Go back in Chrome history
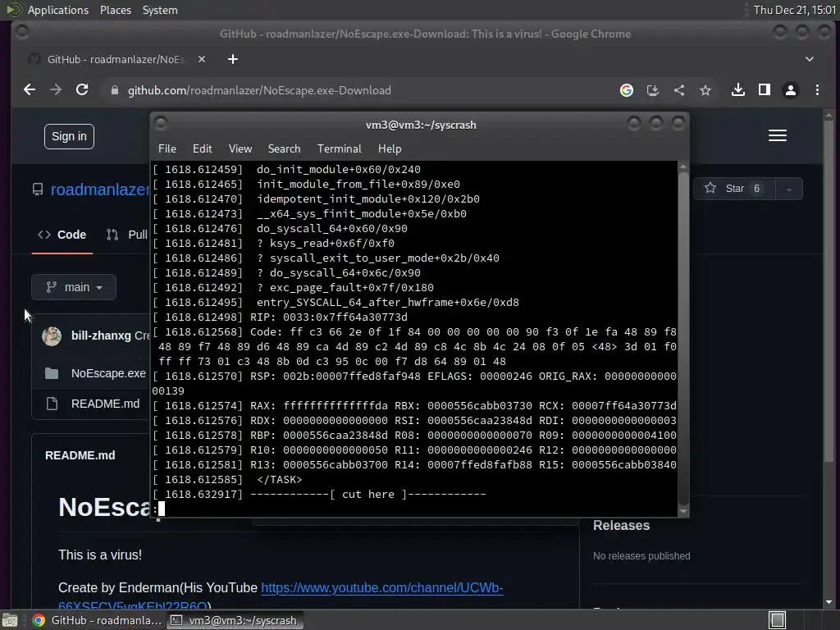 coord(30,90)
